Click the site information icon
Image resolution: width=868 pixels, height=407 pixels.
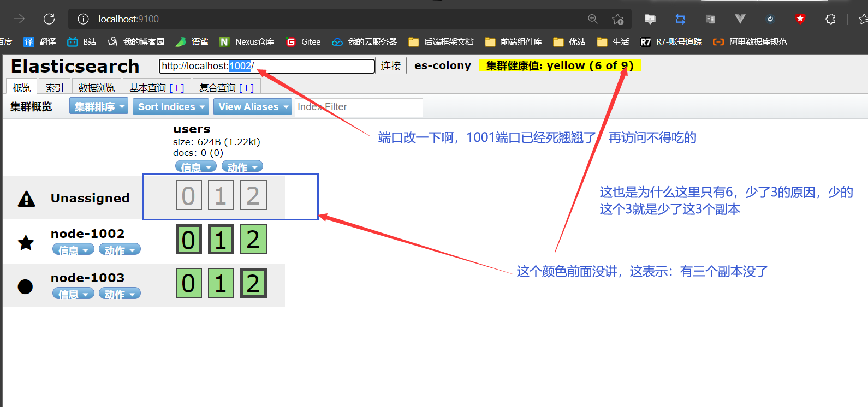point(83,19)
